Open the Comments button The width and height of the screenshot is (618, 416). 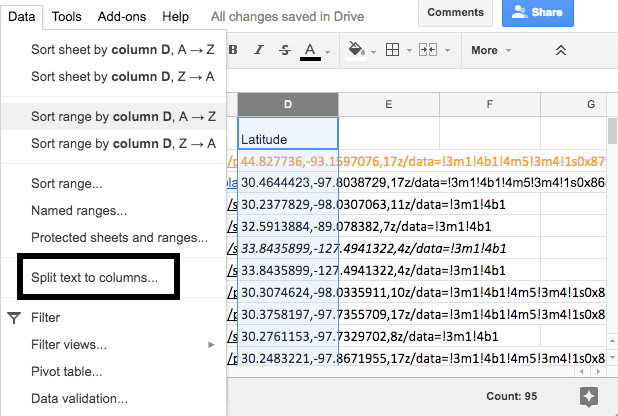pyautogui.click(x=455, y=13)
